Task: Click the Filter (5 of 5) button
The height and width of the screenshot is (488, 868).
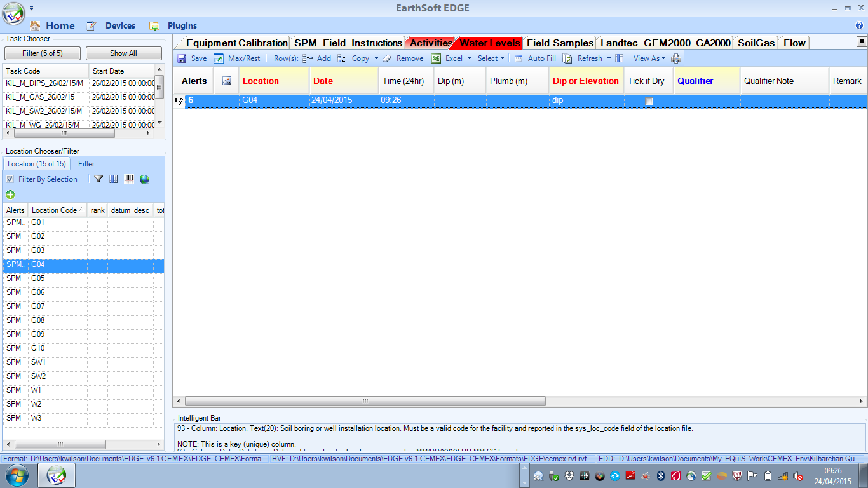Action: click(x=43, y=53)
